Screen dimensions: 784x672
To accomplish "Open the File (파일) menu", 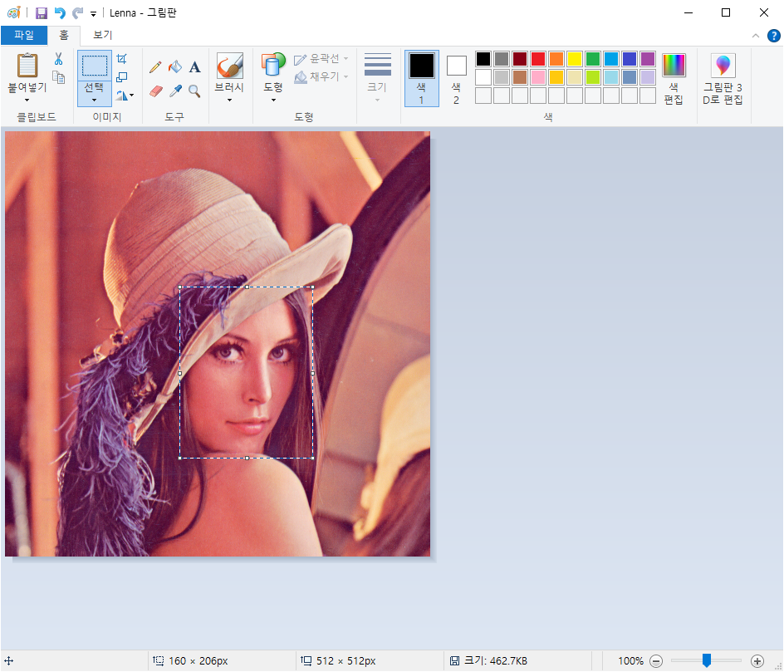I will [24, 35].
